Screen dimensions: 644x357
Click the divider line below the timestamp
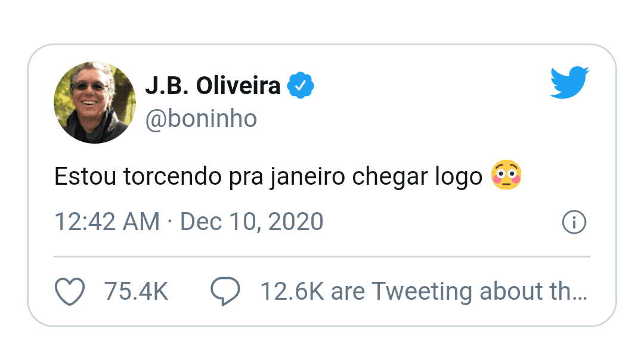coord(322,257)
